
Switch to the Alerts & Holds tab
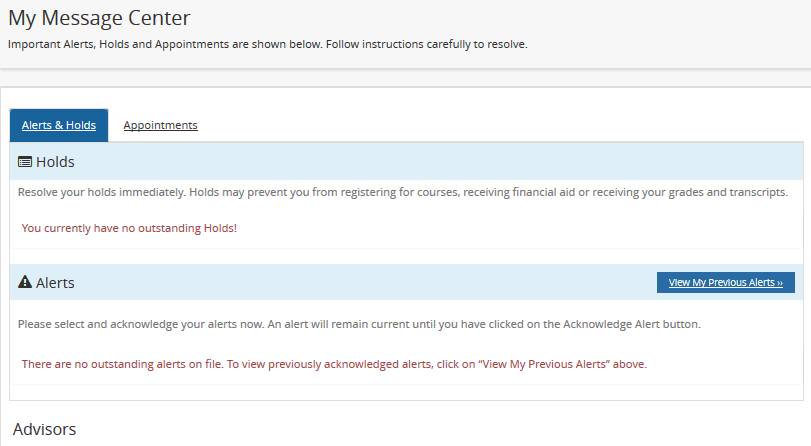[x=59, y=125]
